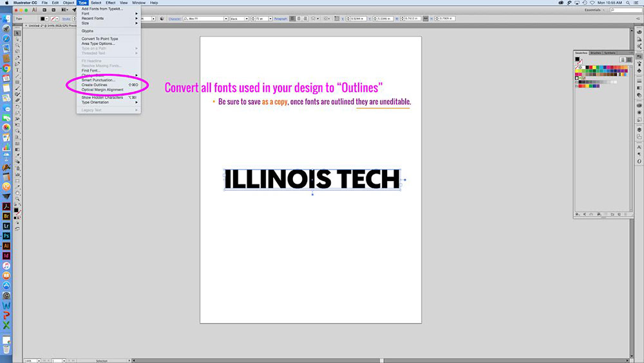Open the File menu
This screenshot has height=363, width=644.
(44, 3)
